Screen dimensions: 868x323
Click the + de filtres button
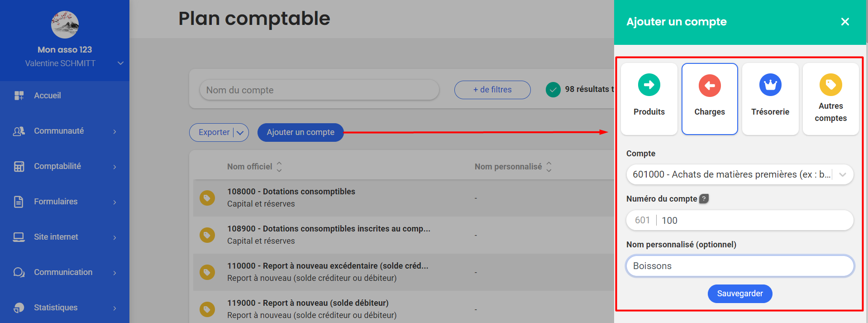(x=492, y=90)
